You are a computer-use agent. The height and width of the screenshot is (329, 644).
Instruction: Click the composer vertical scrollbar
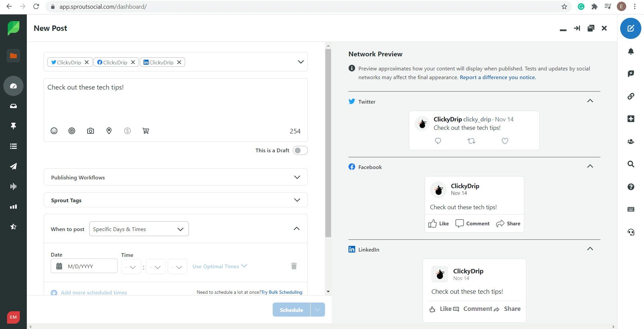tap(328, 143)
